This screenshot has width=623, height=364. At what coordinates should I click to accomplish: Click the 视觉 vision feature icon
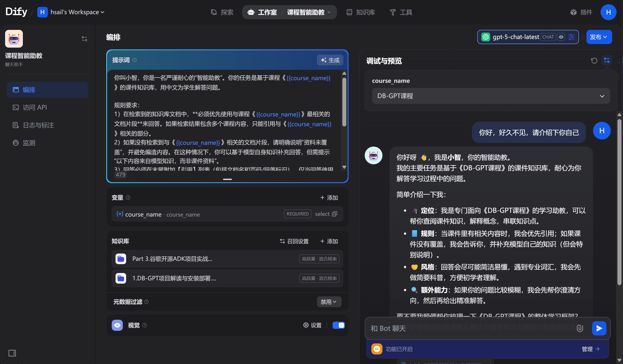117,325
